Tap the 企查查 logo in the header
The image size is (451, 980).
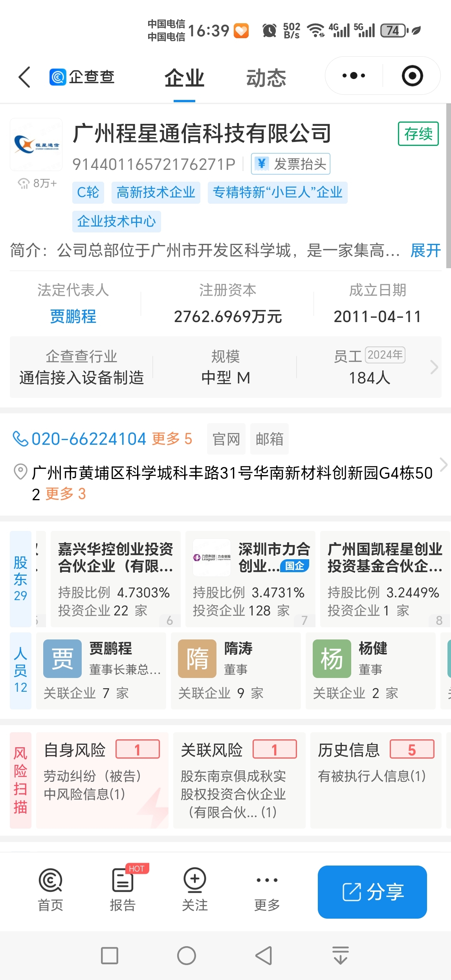[82, 77]
